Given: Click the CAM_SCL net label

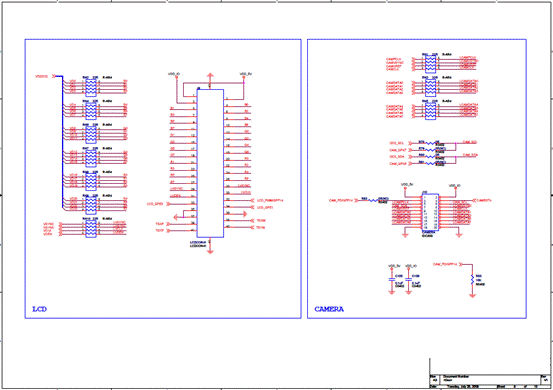Looking at the screenshot, I should [469, 142].
